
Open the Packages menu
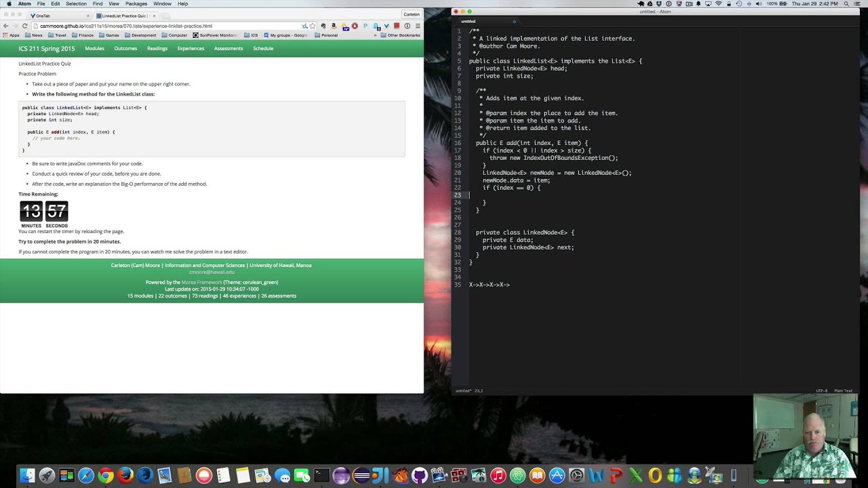pyautogui.click(x=136, y=3)
